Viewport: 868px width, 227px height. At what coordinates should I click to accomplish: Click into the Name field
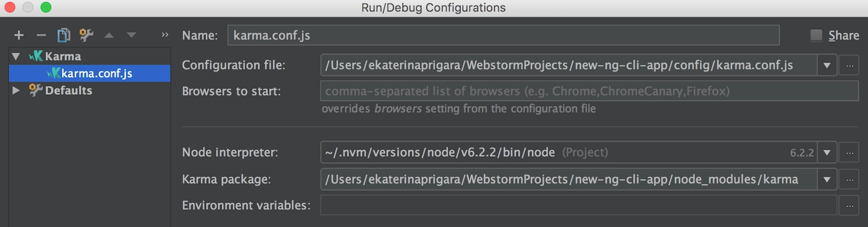point(503,35)
